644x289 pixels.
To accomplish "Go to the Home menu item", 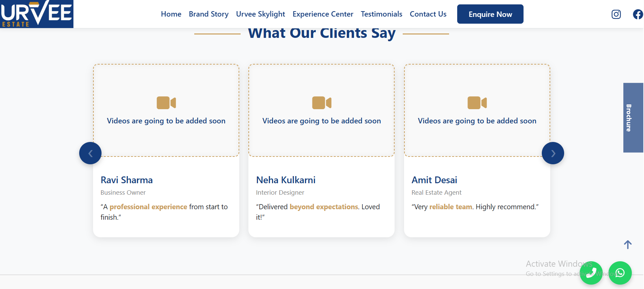I will 171,14.
